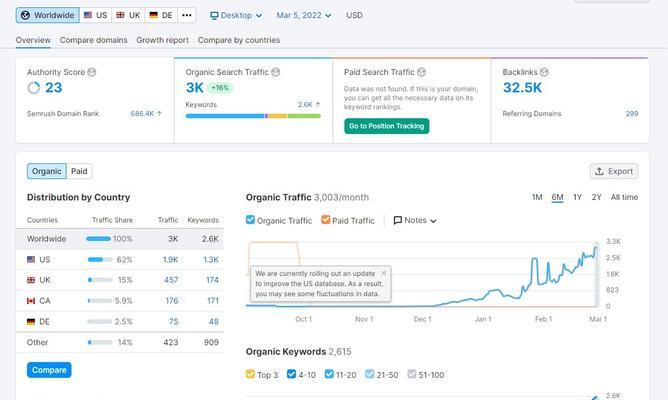Viewport: 668px width, 400px height.
Task: Toggle 21-50 keywords checkbox
Action: pyautogui.click(x=370, y=374)
